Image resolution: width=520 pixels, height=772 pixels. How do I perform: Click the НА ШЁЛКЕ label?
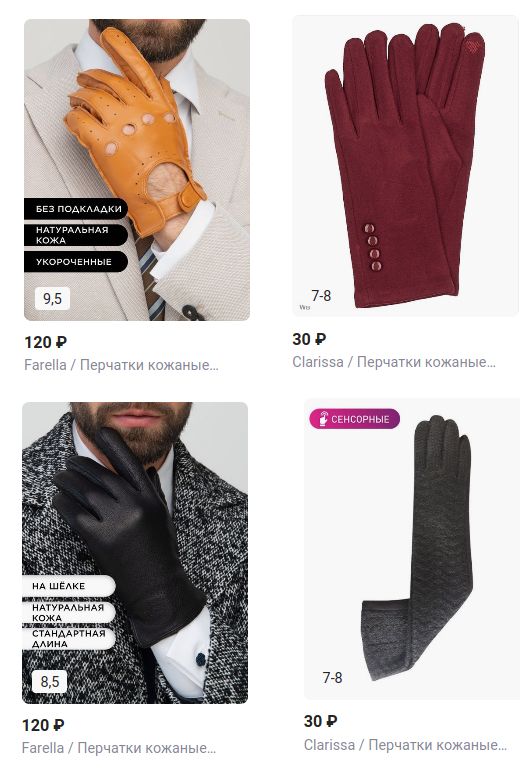click(68, 586)
